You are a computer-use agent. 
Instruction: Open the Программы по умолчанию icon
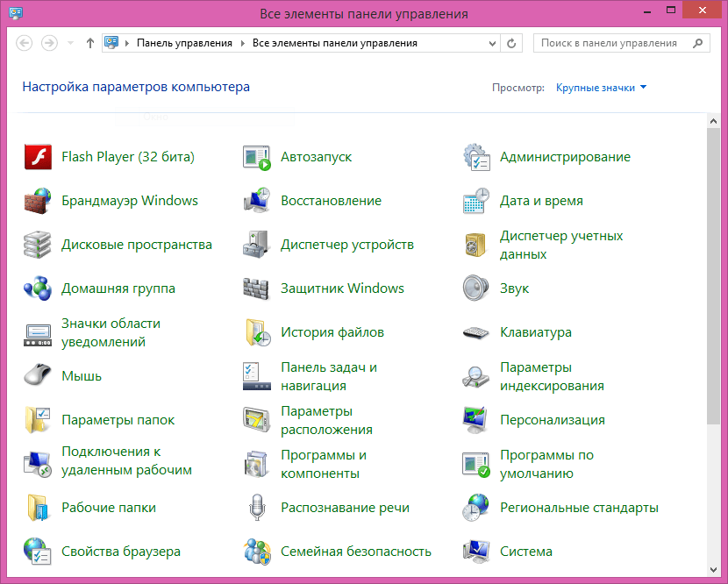point(476,464)
